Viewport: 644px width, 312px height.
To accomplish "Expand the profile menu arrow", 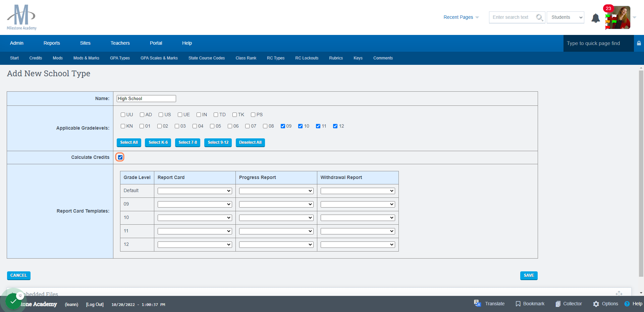I will [635, 17].
